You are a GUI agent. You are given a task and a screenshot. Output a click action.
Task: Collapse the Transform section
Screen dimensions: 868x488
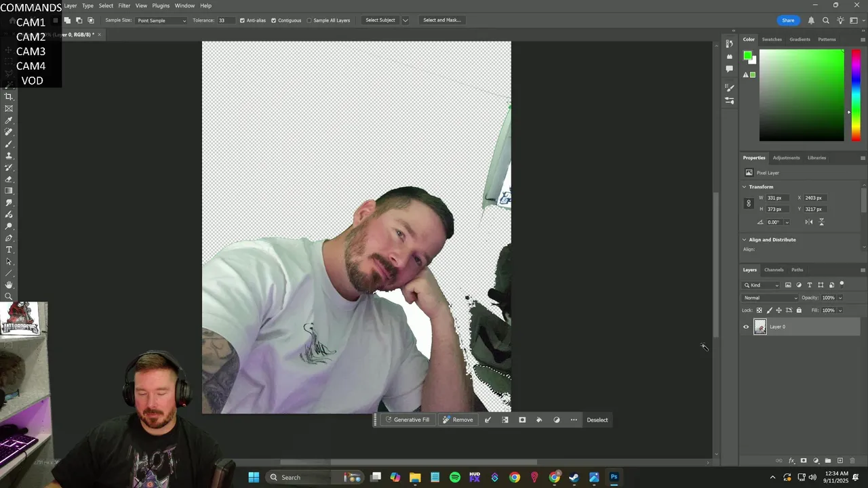pyautogui.click(x=745, y=187)
